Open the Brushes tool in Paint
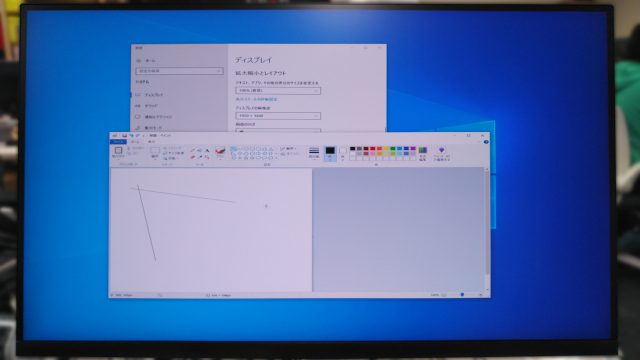Image resolution: width=640 pixels, height=360 pixels. click(220, 153)
